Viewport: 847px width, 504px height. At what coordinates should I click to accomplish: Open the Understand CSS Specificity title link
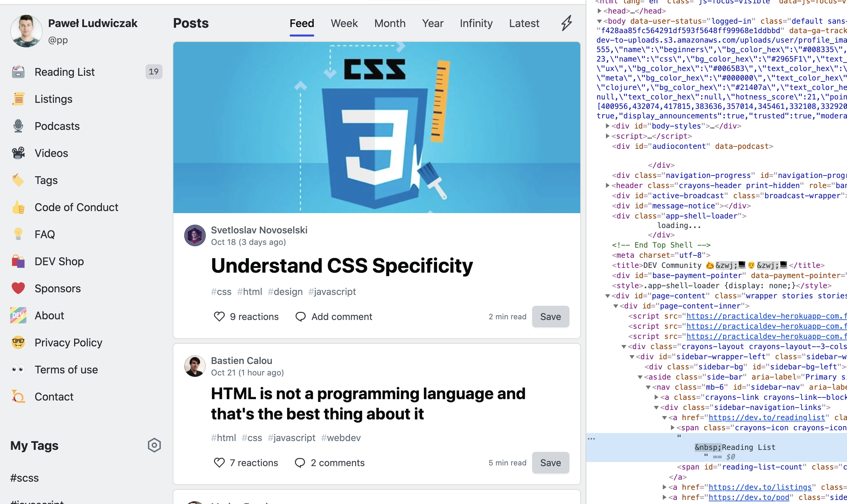click(342, 266)
